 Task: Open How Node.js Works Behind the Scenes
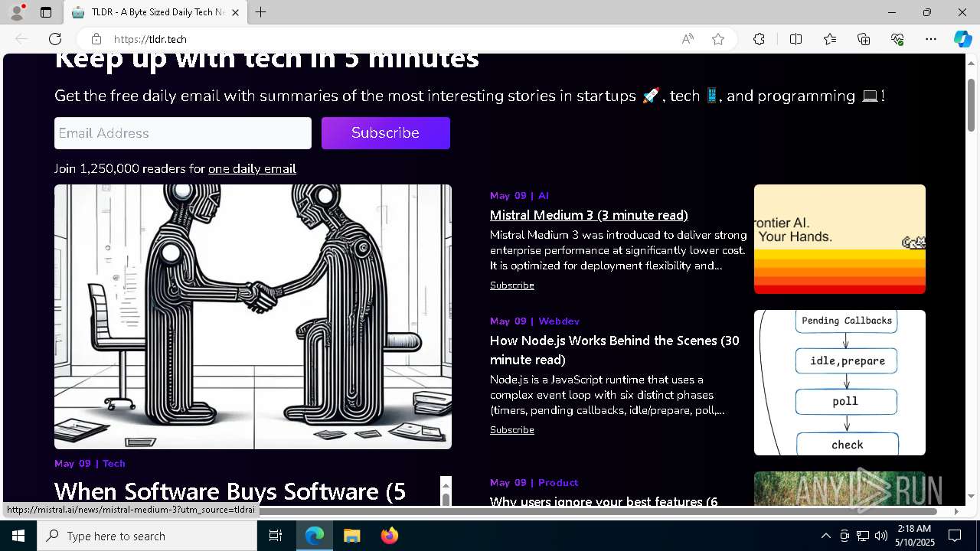(x=615, y=350)
